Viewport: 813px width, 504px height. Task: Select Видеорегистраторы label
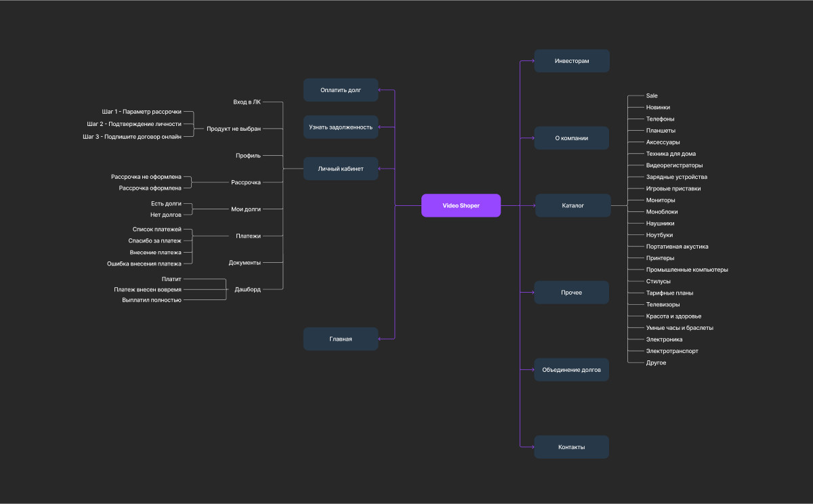(x=675, y=165)
